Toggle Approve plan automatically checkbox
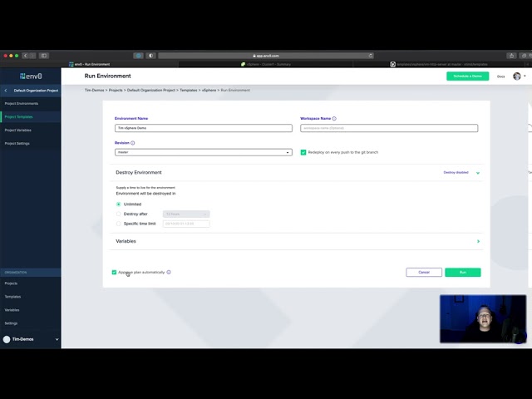This screenshot has width=532, height=399. pyautogui.click(x=114, y=272)
